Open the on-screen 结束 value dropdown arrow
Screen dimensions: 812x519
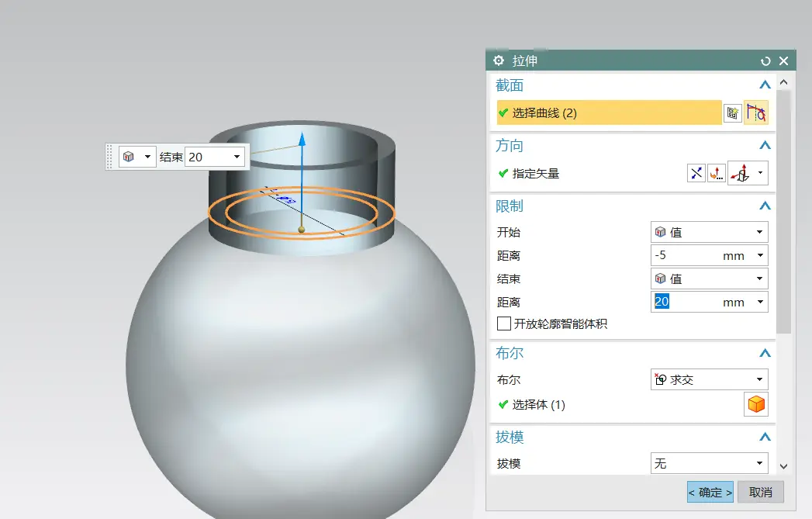[x=237, y=157]
